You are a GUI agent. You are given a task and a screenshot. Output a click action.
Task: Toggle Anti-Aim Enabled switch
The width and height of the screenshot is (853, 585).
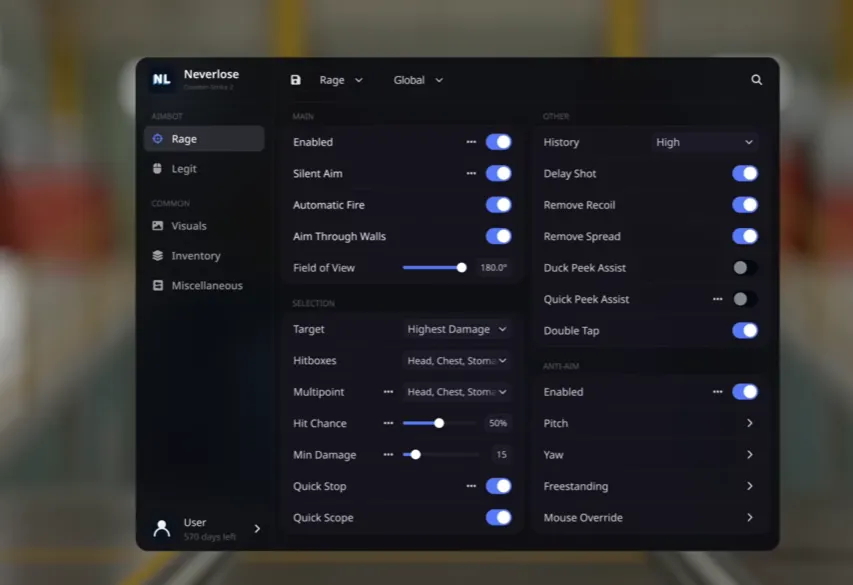[745, 392]
